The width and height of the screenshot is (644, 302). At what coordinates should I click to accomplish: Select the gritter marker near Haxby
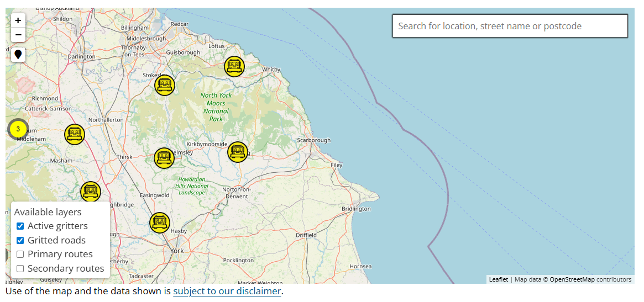[x=160, y=222]
